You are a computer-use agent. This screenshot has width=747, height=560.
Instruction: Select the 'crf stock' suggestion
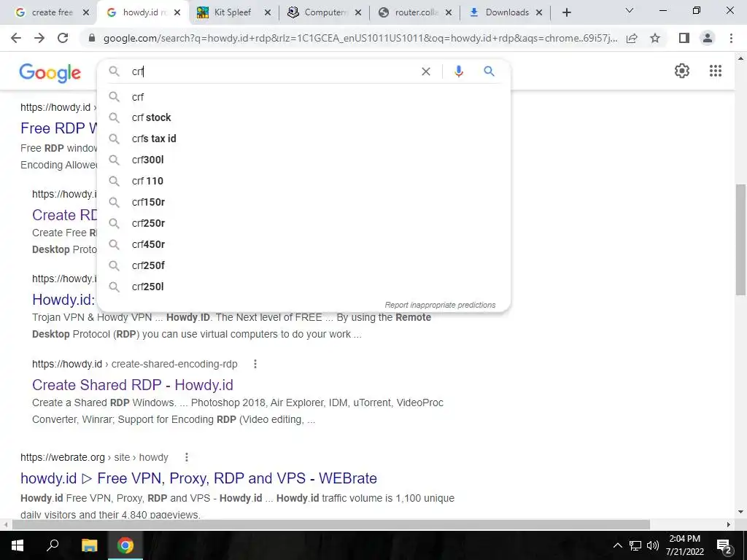pos(304,117)
